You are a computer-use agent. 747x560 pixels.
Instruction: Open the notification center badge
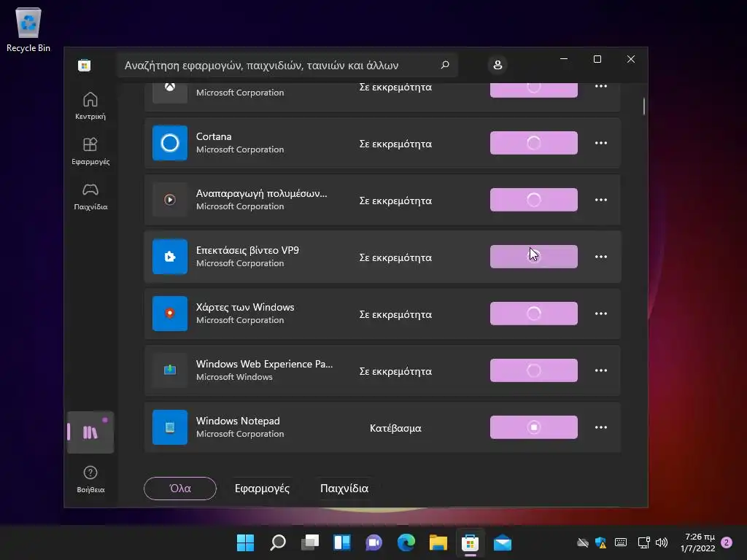click(727, 542)
